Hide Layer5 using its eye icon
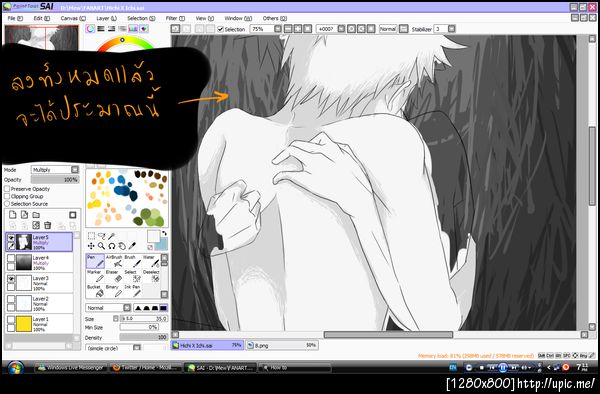600x394 pixels. [x=11, y=238]
